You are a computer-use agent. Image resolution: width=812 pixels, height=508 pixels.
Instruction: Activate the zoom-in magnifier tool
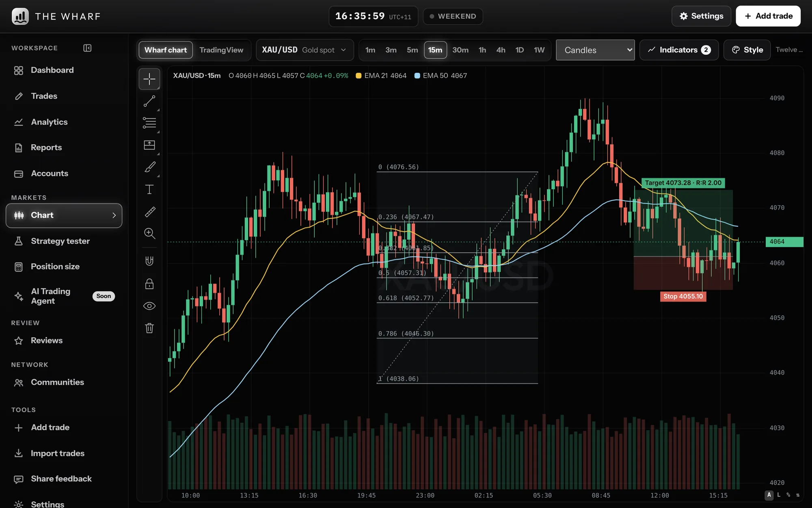click(149, 233)
